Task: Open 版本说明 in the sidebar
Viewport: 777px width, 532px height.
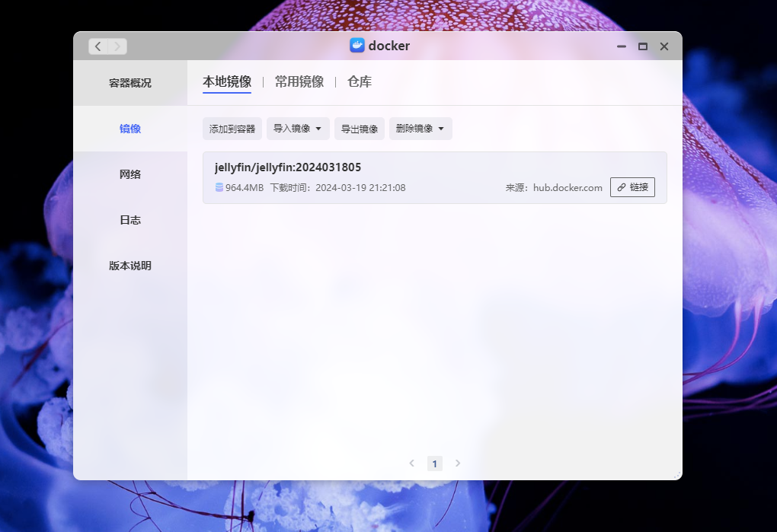Action: [130, 266]
